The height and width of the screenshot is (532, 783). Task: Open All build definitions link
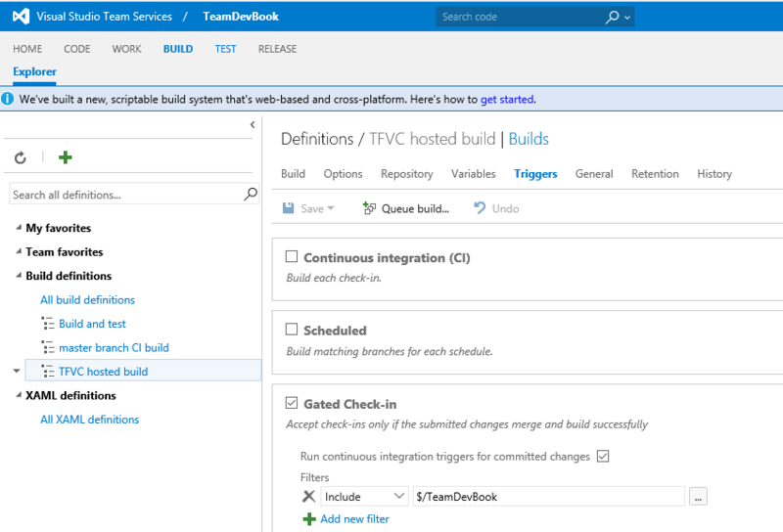coord(87,299)
